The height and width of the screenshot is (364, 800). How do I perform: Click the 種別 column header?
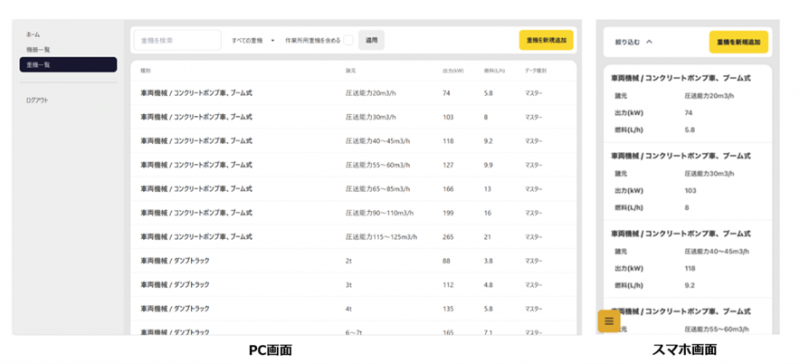pyautogui.click(x=146, y=70)
